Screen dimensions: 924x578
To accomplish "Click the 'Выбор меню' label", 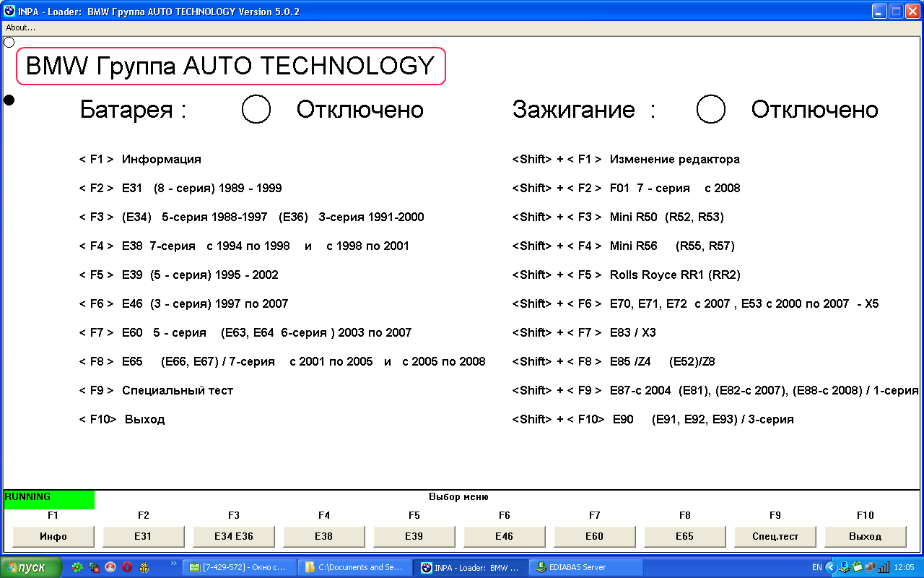I will [459, 497].
